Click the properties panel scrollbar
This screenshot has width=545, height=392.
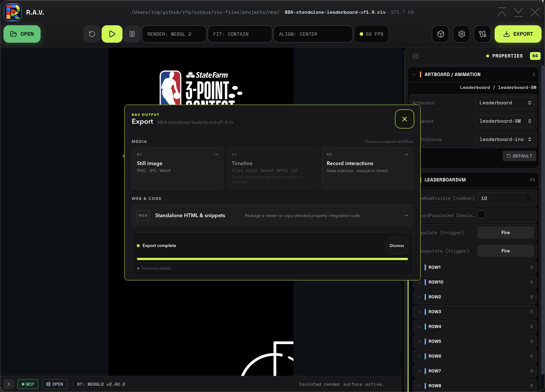pos(543,220)
